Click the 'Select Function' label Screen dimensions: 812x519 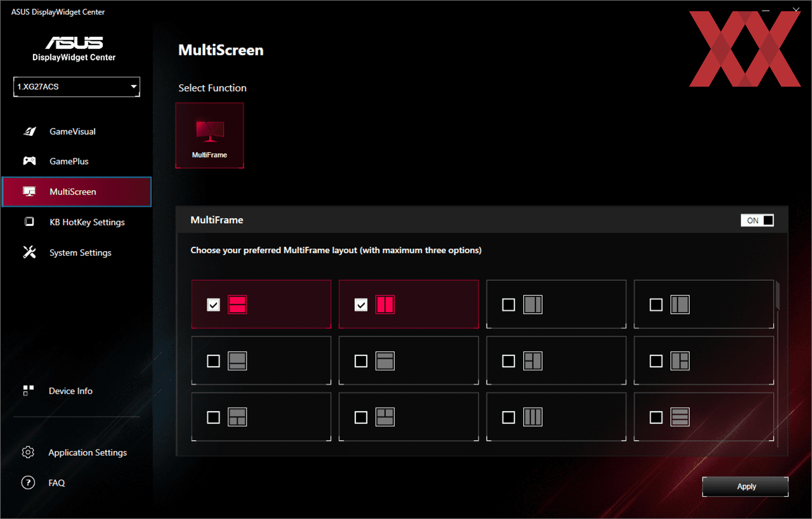click(212, 88)
